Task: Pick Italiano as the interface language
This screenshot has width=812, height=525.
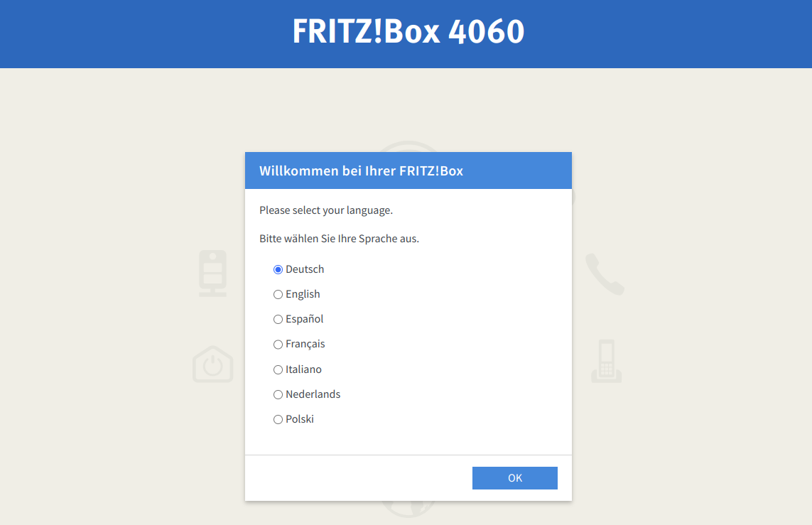Action: point(278,369)
